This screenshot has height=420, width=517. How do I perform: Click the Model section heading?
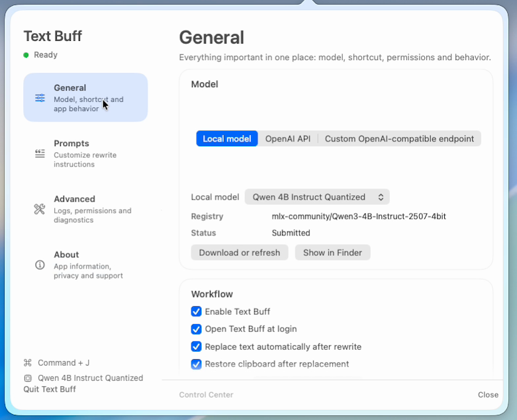point(205,84)
